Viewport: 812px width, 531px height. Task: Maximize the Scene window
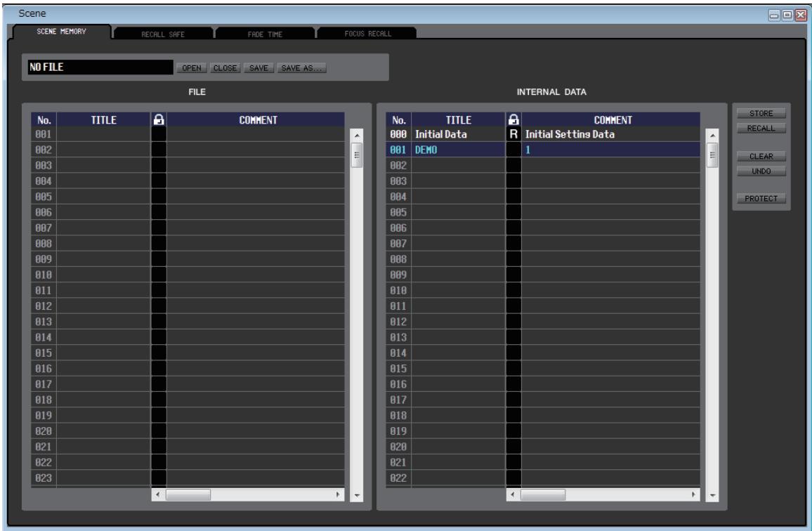pos(787,15)
